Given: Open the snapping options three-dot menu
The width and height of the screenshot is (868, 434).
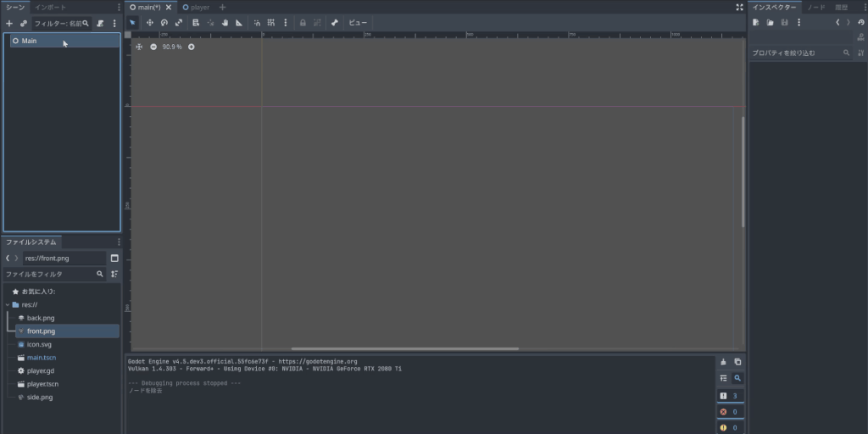Looking at the screenshot, I should pos(286,23).
